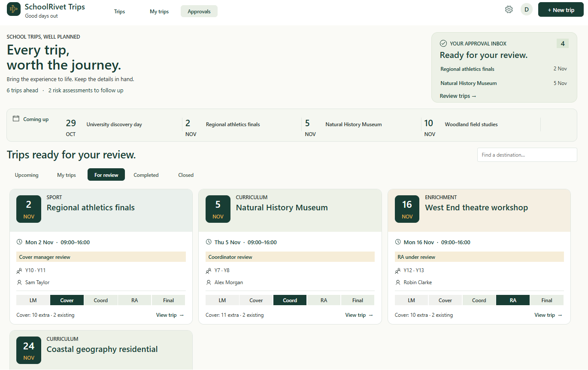The width and height of the screenshot is (588, 370).
Task: Click Cover stage on Regional athletics card
Action: [67, 300]
